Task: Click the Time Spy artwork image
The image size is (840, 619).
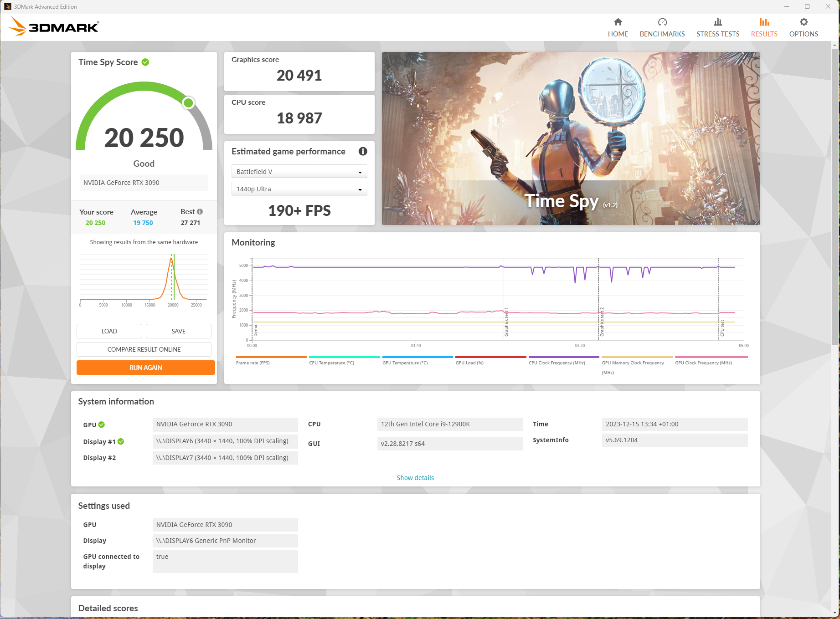Action: (x=571, y=138)
